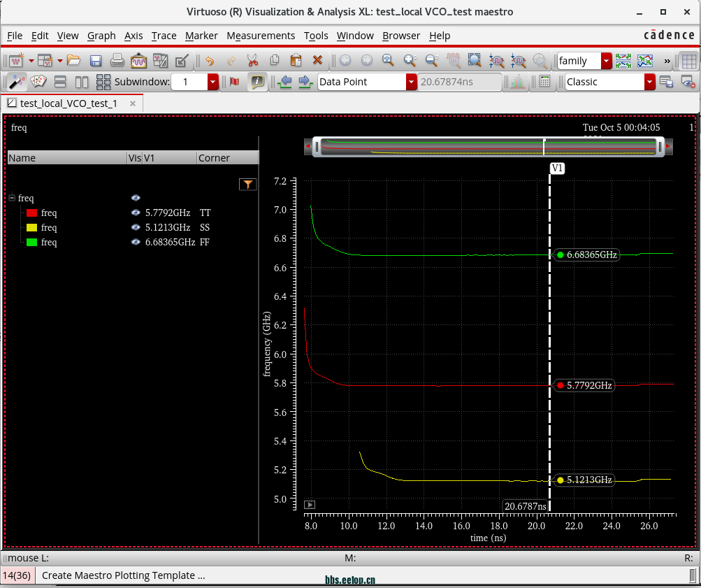This screenshot has width=701, height=588.
Task: Click the zoom to selected area icon
Action: [475, 60]
